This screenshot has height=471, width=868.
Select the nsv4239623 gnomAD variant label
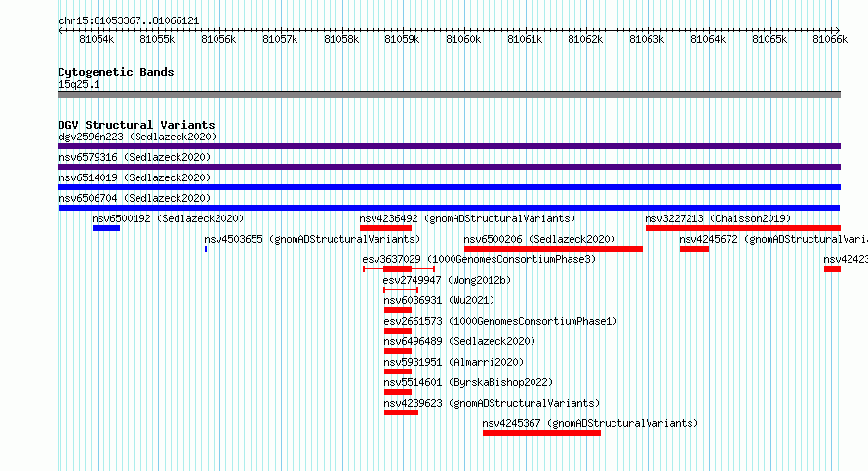tap(492, 403)
